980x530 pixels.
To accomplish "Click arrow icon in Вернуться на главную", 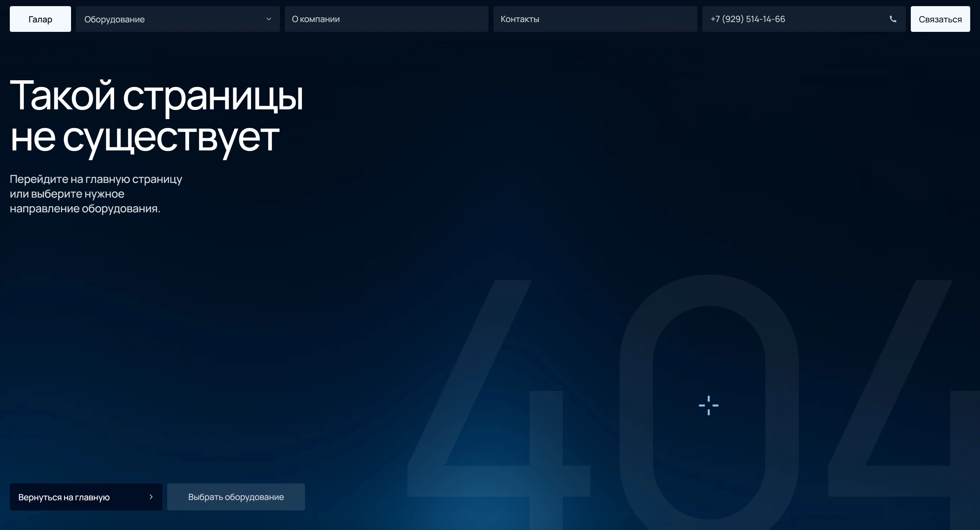I will (x=151, y=497).
